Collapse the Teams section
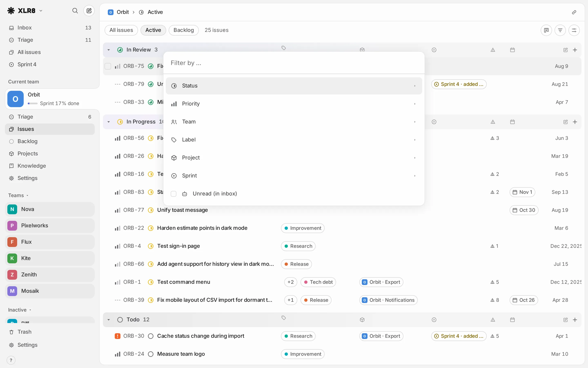 18,195
